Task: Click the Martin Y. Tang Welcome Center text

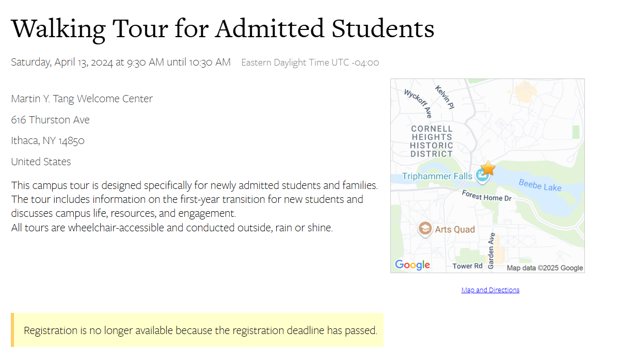Action: 82,99
